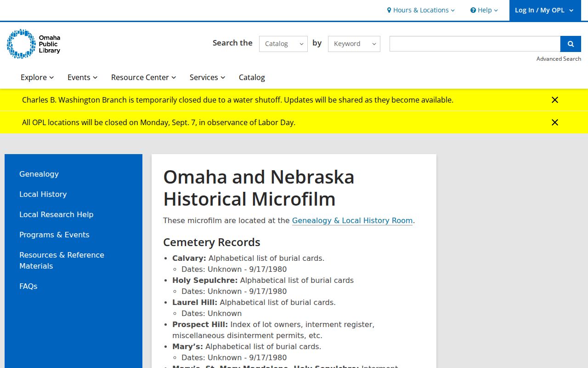The height and width of the screenshot is (368, 588).
Task: Expand the Resource Center navigation menu
Action: coord(144,77)
